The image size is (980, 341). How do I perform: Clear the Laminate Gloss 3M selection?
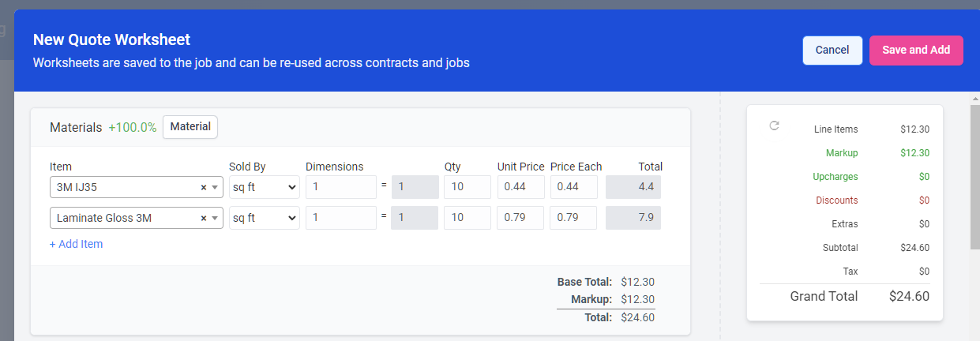[x=203, y=219]
